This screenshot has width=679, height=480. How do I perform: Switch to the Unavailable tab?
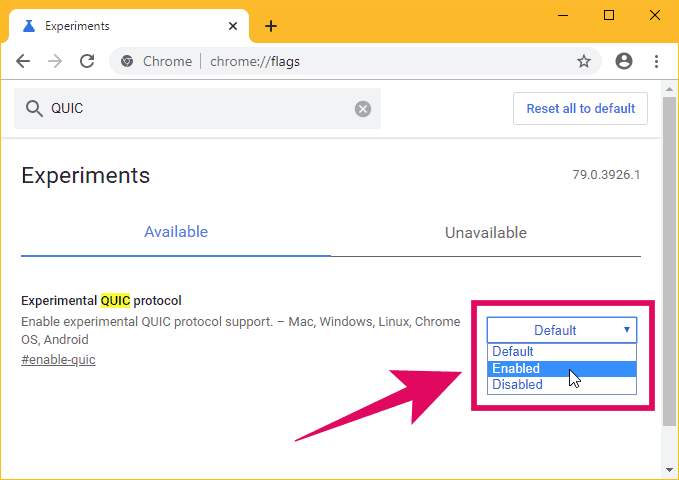tap(486, 233)
